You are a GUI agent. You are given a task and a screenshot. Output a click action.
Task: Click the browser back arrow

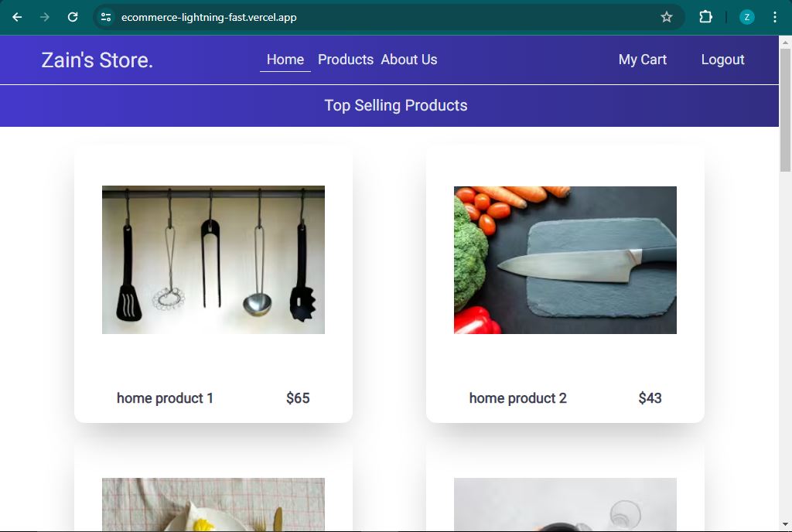17,17
